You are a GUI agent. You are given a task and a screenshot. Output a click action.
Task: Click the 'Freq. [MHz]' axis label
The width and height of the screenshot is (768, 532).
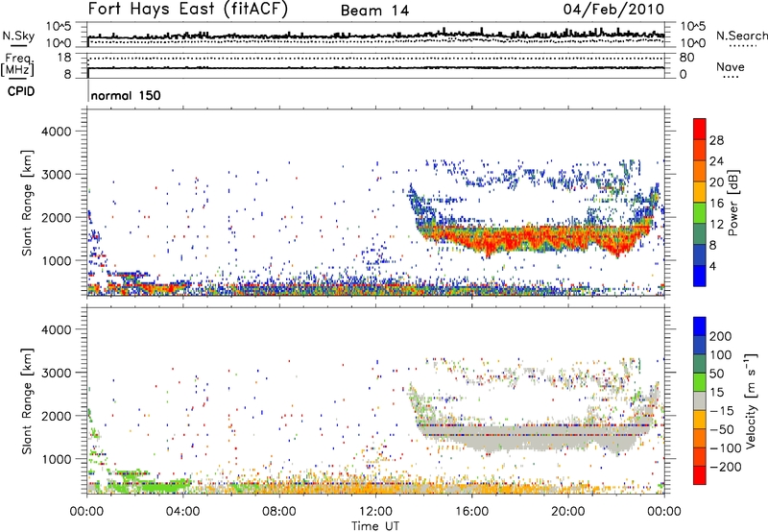pyautogui.click(x=17, y=65)
